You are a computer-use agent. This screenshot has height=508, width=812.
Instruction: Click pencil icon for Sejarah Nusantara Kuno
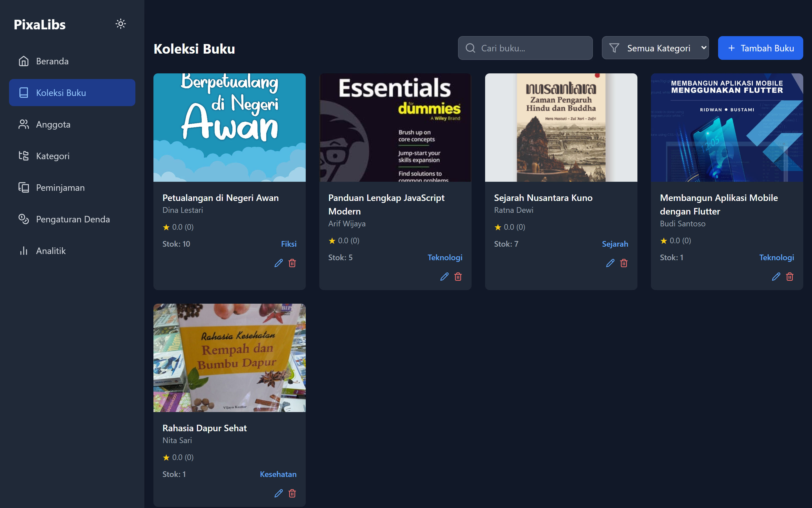(x=610, y=263)
